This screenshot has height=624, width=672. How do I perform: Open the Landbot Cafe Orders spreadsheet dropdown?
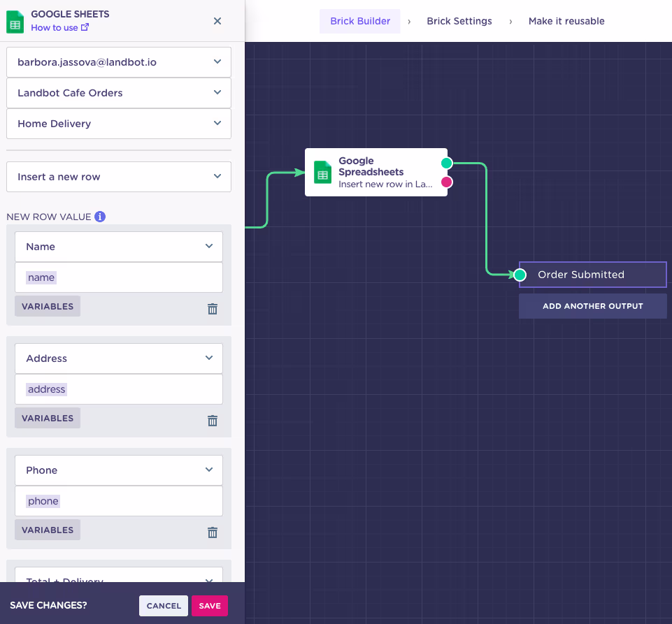click(x=119, y=93)
